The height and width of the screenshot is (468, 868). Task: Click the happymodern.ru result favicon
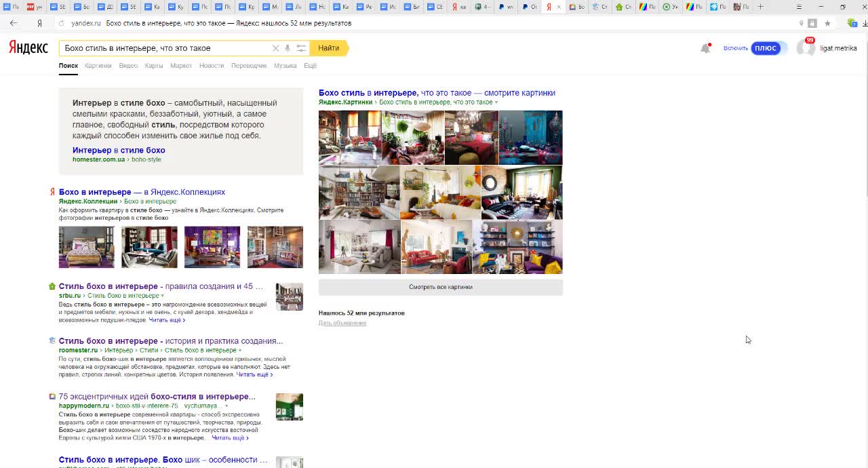tap(52, 396)
